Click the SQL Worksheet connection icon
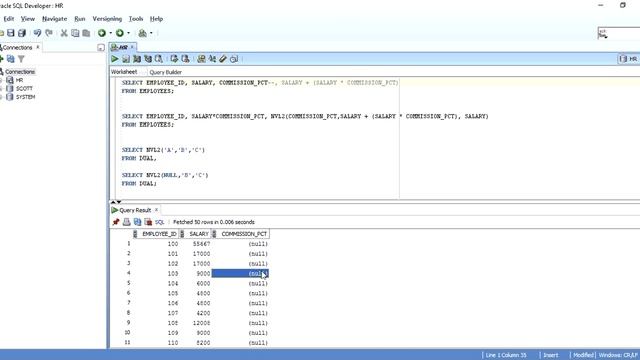Viewport: 640px width, 360px height. point(142,33)
